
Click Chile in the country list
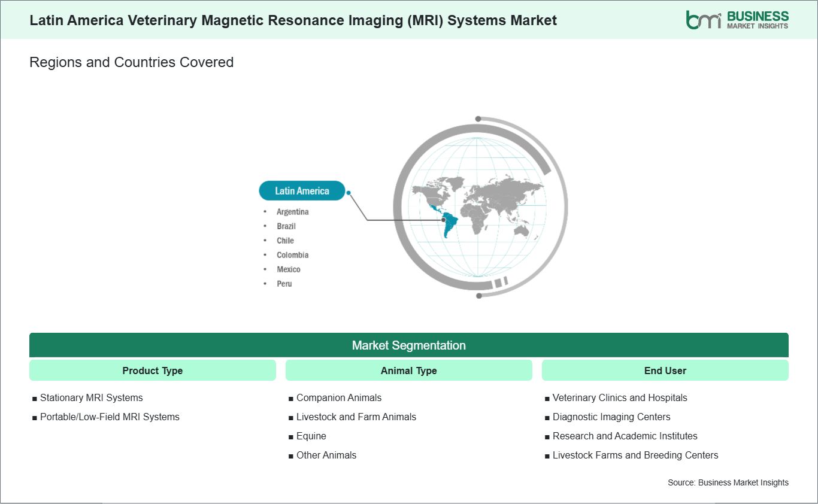[285, 241]
